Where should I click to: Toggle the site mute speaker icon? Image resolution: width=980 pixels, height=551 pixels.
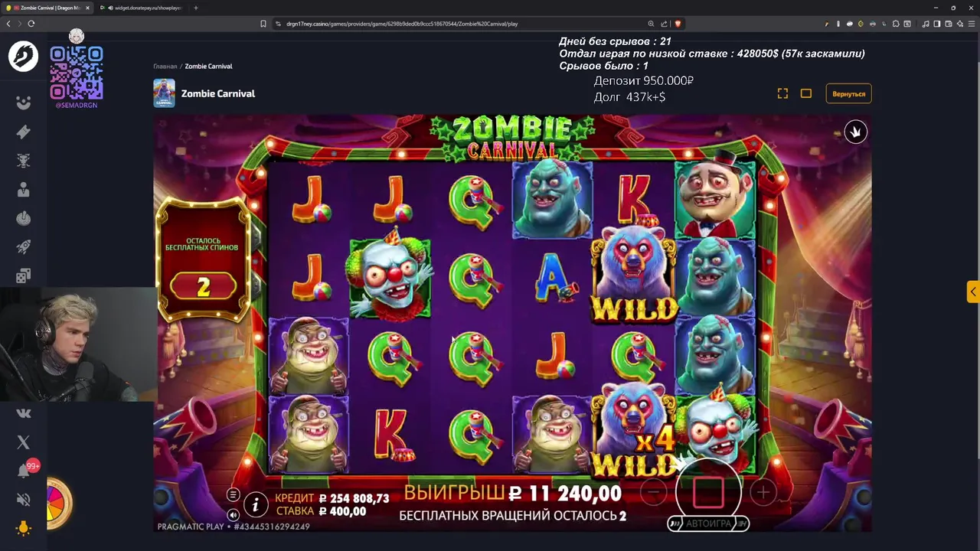pos(24,500)
